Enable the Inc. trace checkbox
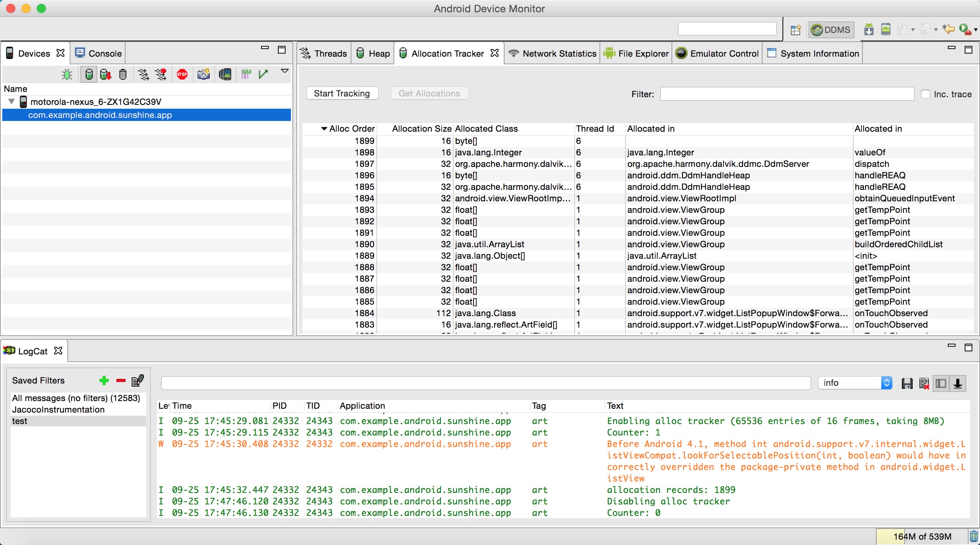980x545 pixels. 925,94
